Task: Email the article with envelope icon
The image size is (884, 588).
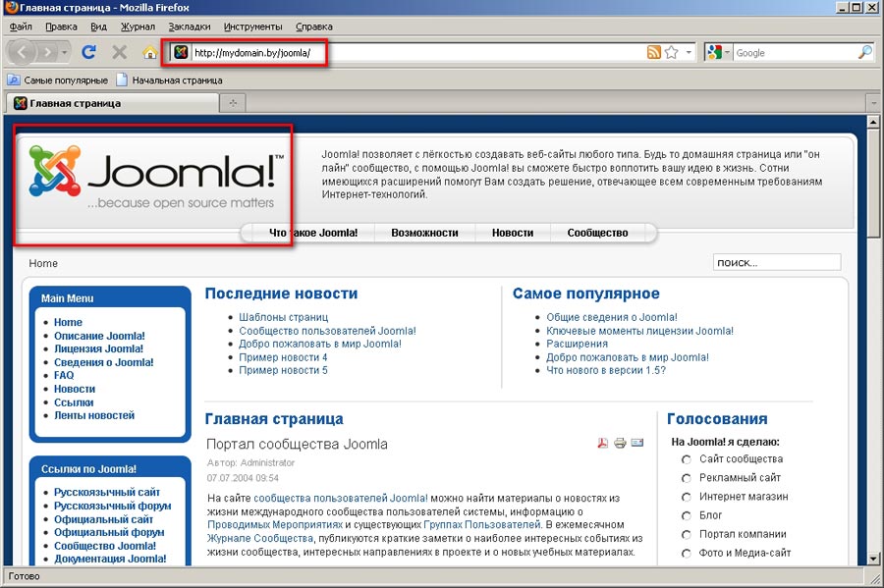Action: tap(637, 443)
